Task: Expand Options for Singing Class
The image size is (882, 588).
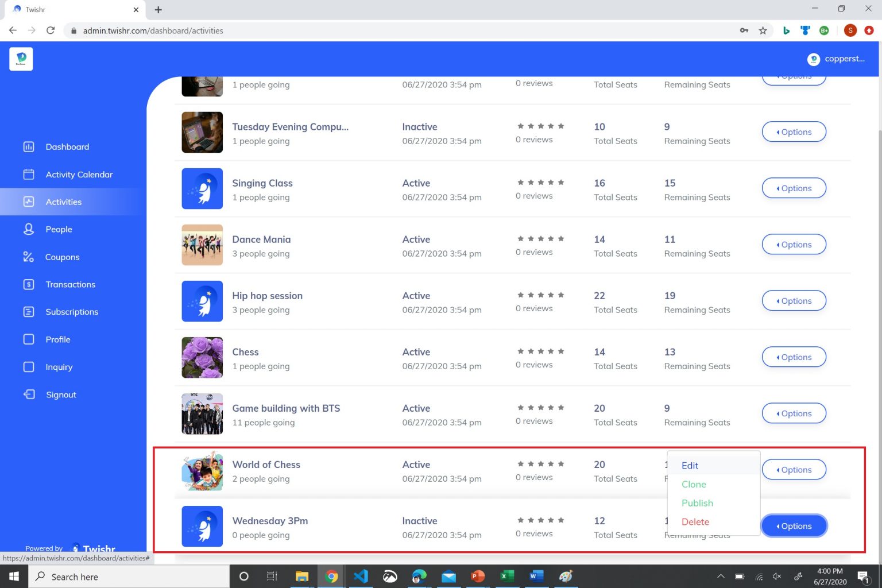Action: click(x=794, y=188)
